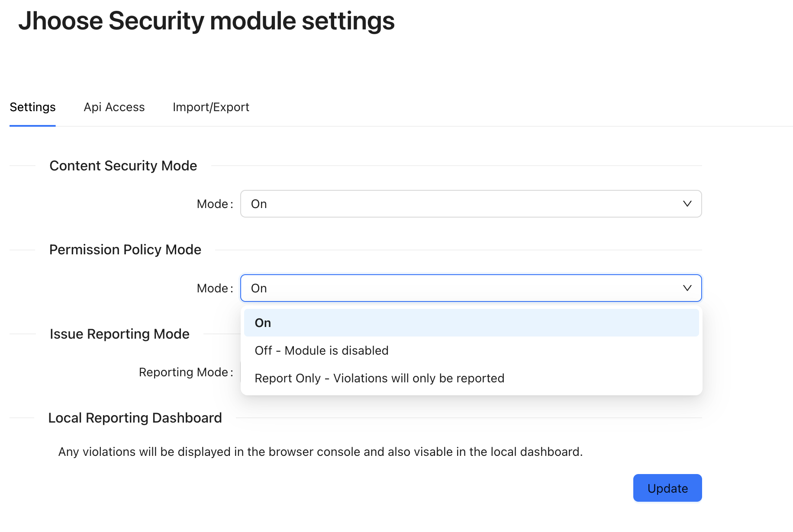Image resolution: width=793 pixels, height=532 pixels.
Task: Click the Local Reporting Dashboard section header
Action: pos(135,417)
